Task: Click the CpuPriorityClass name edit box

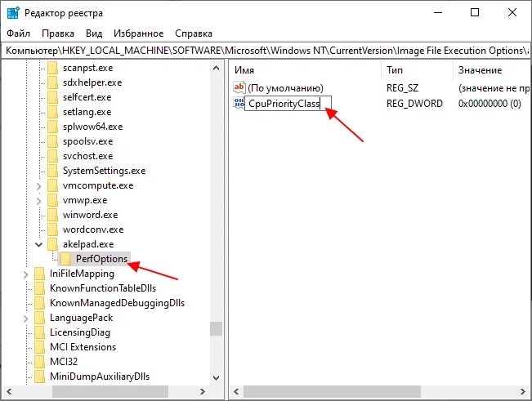Action: click(288, 104)
